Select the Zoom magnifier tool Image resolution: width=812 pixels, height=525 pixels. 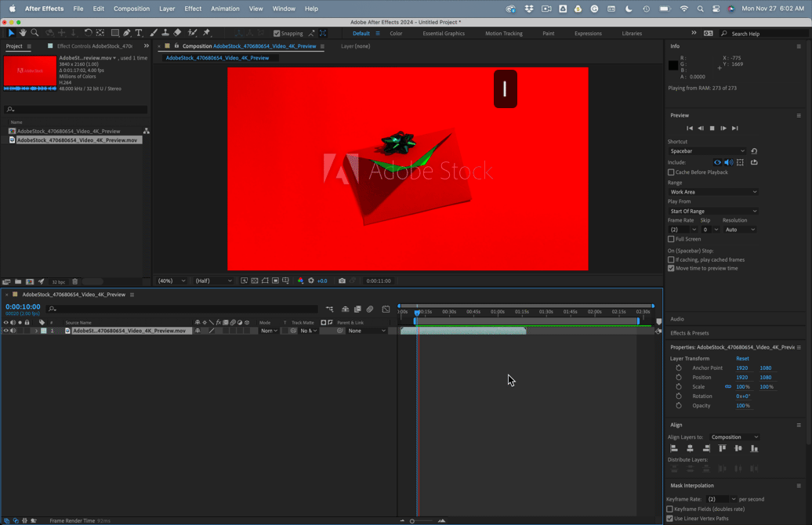click(x=34, y=33)
